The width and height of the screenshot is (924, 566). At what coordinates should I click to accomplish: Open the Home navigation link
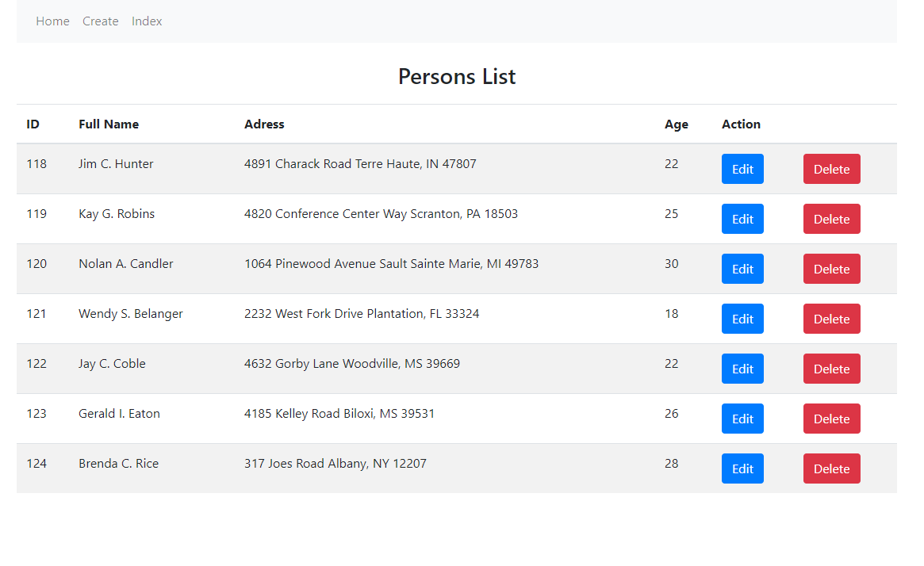click(52, 21)
